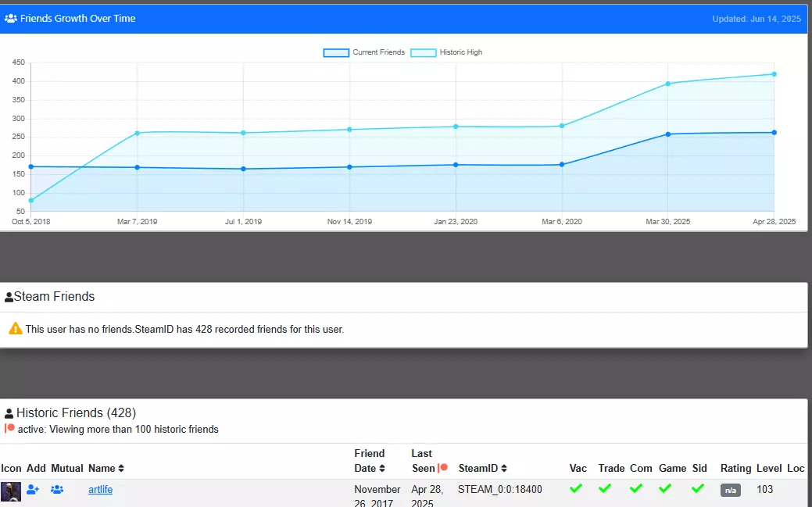Viewport: 812px width, 507px height.
Task: Click the Vac column header
Action: click(578, 468)
